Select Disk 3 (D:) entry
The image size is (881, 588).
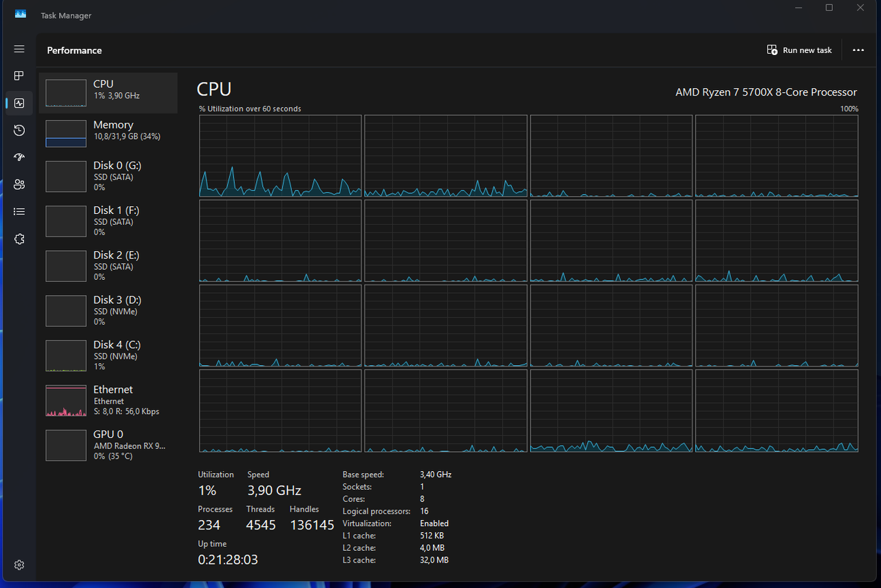(x=108, y=310)
